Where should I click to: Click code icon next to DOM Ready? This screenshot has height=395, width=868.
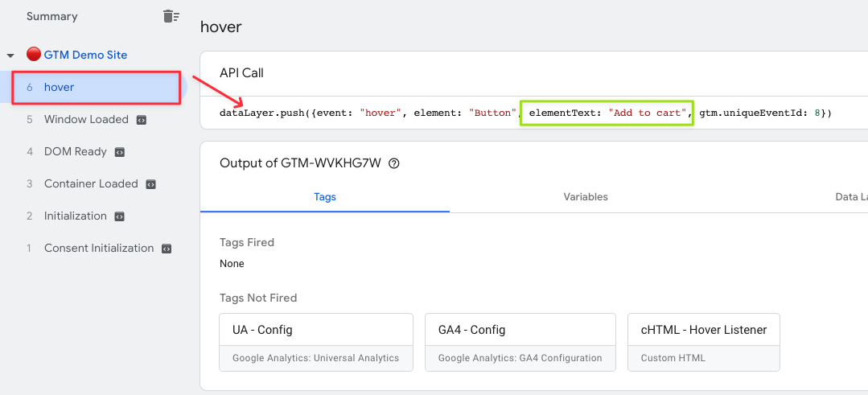click(120, 151)
